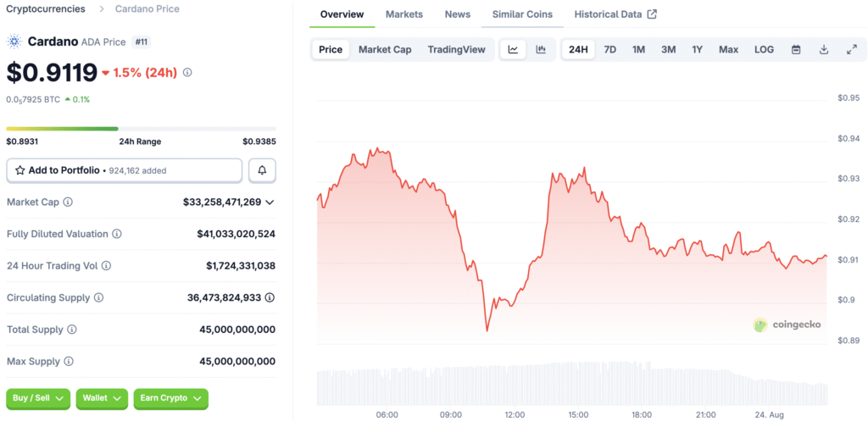
Task: Toggle the LOG scale option
Action: click(x=764, y=49)
